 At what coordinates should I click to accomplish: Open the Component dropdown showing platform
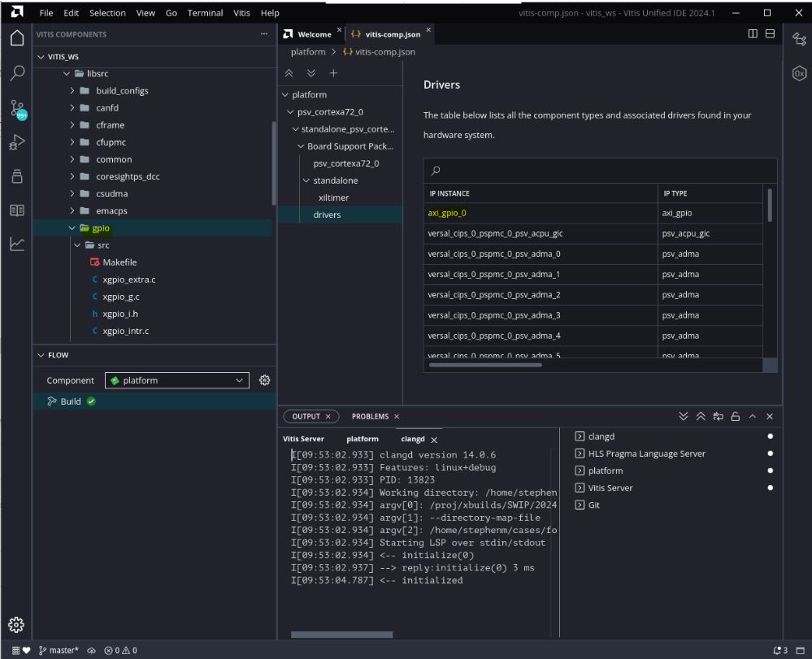click(x=176, y=379)
